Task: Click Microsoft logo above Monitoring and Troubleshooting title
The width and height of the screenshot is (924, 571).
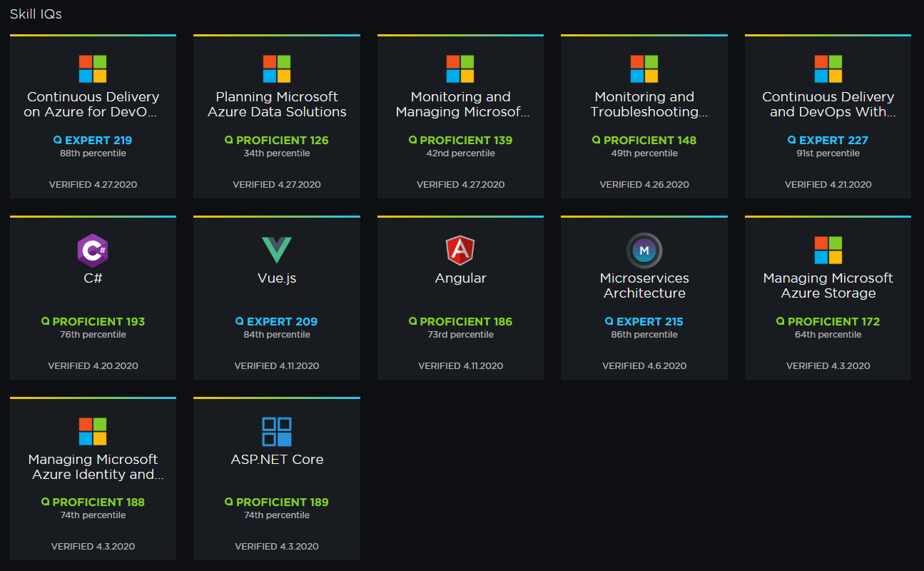Action: (644, 69)
